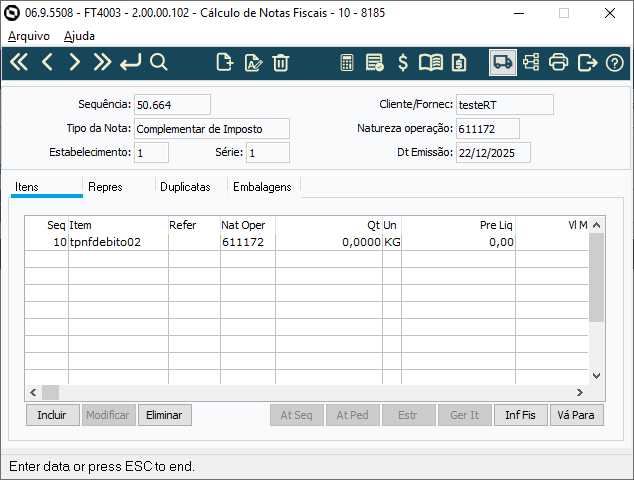
Task: Click the Estabelecimento field
Action: [151, 152]
